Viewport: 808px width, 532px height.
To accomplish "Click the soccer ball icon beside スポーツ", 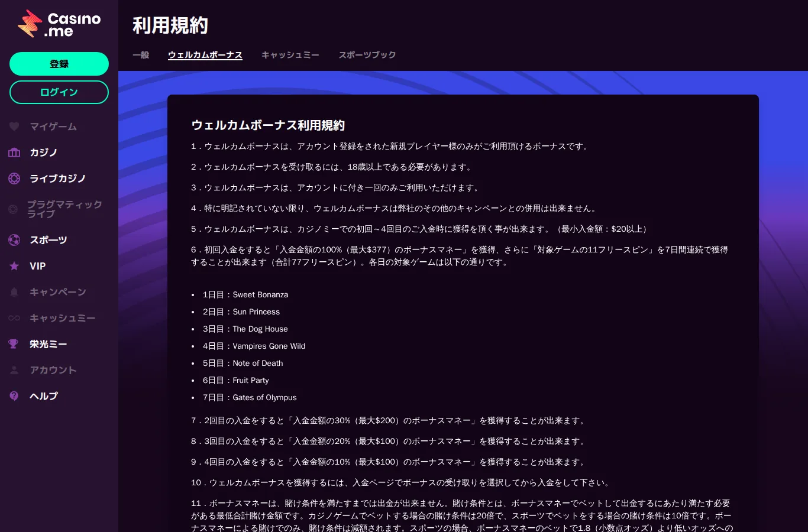I will pos(14,240).
